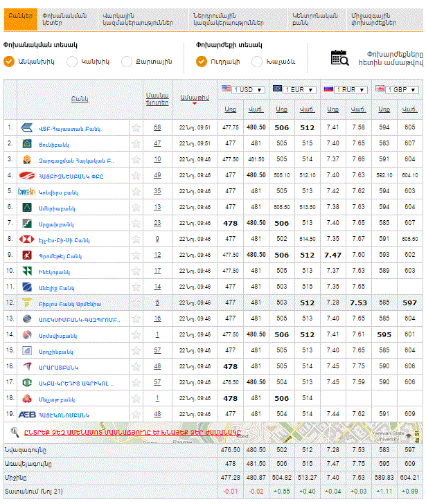Viewport: 426px width, 504px height.
Task: Expand the 1 GBP currency dropdown
Action: point(414,89)
